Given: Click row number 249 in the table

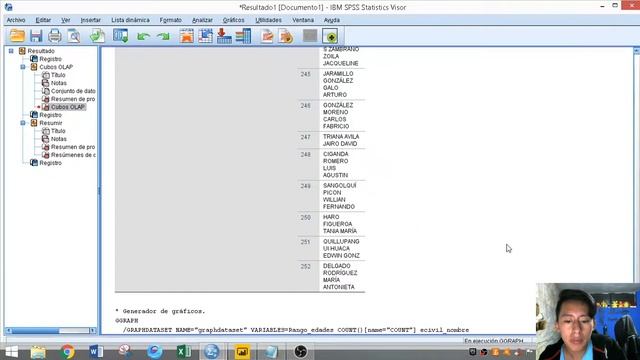Looking at the screenshot, I should coord(306,186).
